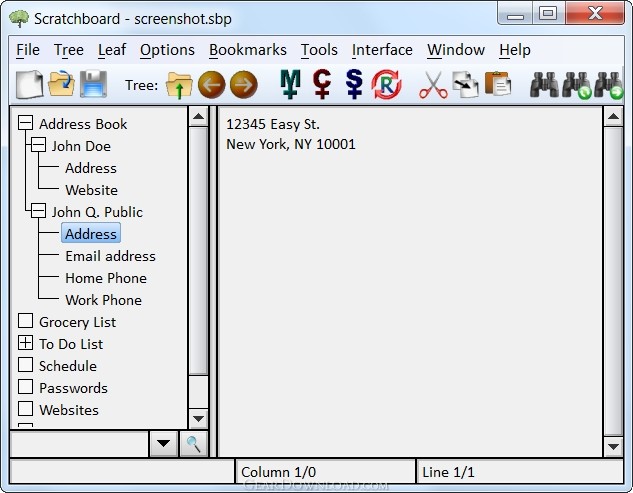Image resolution: width=633 pixels, height=493 pixels.
Task: Collapse the John Doe node
Action: [x=38, y=145]
